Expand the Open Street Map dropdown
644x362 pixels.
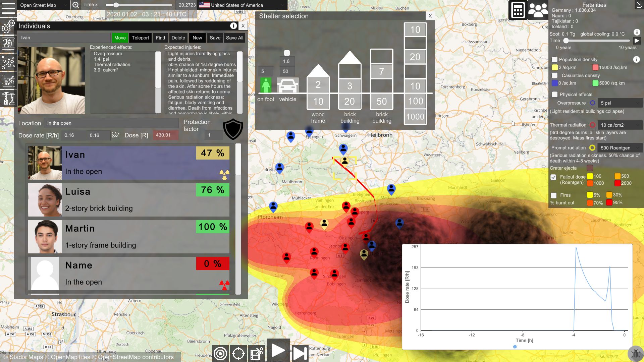coord(43,5)
